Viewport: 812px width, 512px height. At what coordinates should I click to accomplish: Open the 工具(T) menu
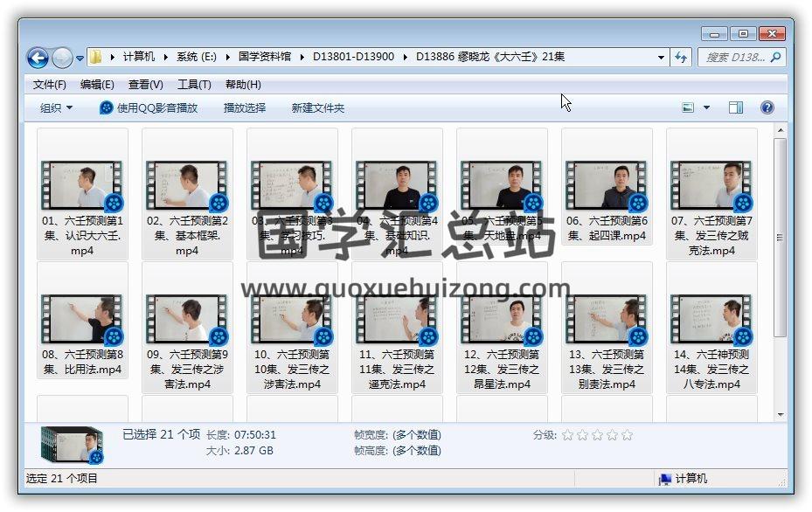194,85
